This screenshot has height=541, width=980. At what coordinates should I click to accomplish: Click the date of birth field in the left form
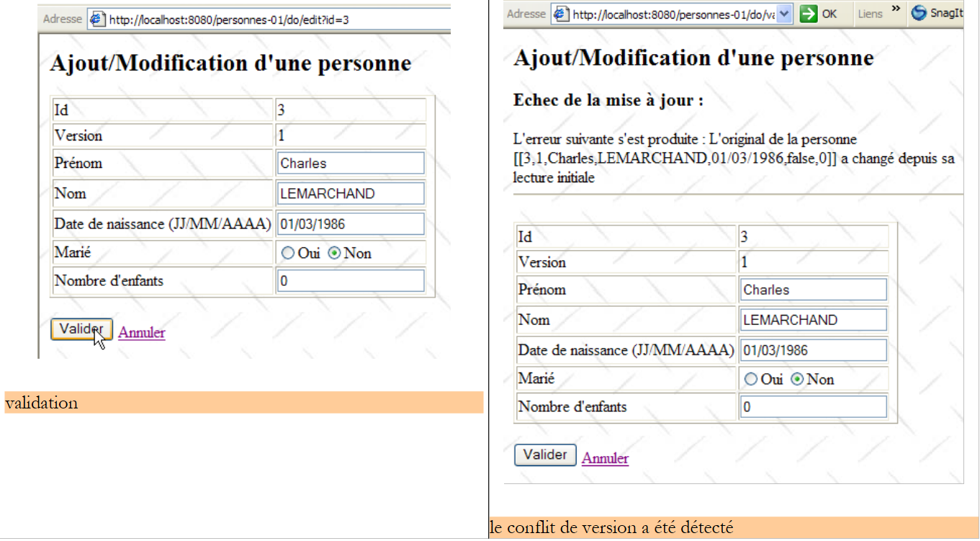coord(351,224)
